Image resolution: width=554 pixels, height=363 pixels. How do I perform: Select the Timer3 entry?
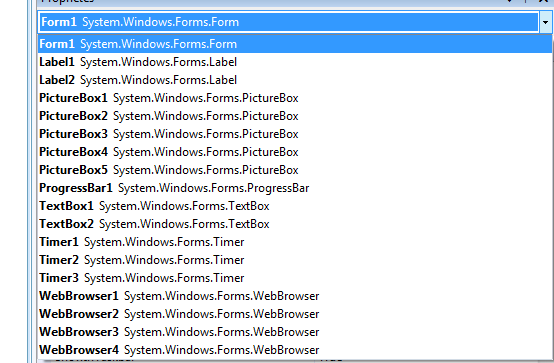(295, 278)
